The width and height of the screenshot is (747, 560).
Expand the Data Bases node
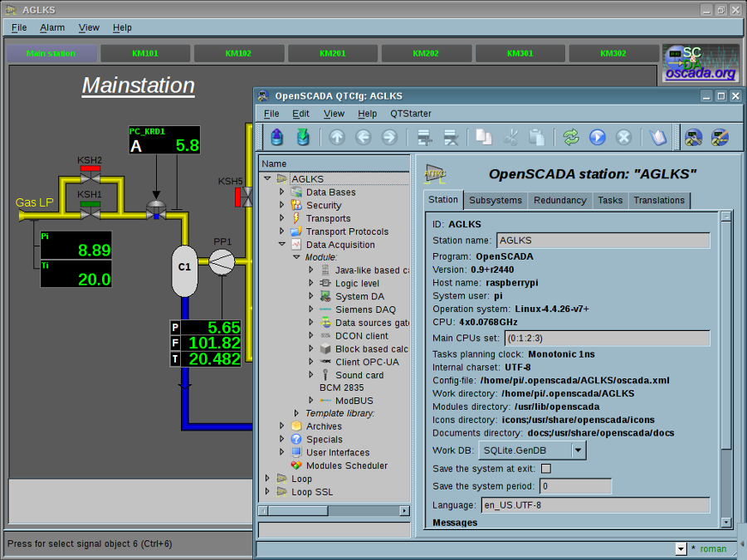(281, 192)
